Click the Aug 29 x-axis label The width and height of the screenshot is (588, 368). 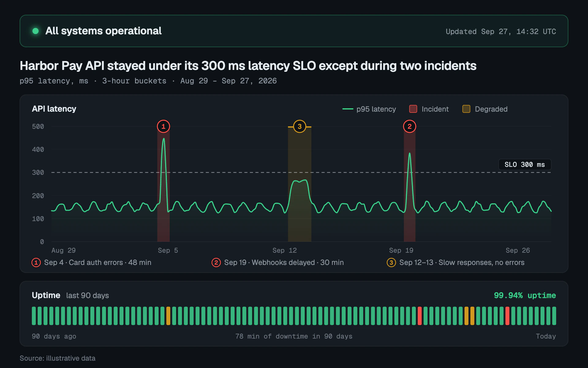[x=63, y=250]
